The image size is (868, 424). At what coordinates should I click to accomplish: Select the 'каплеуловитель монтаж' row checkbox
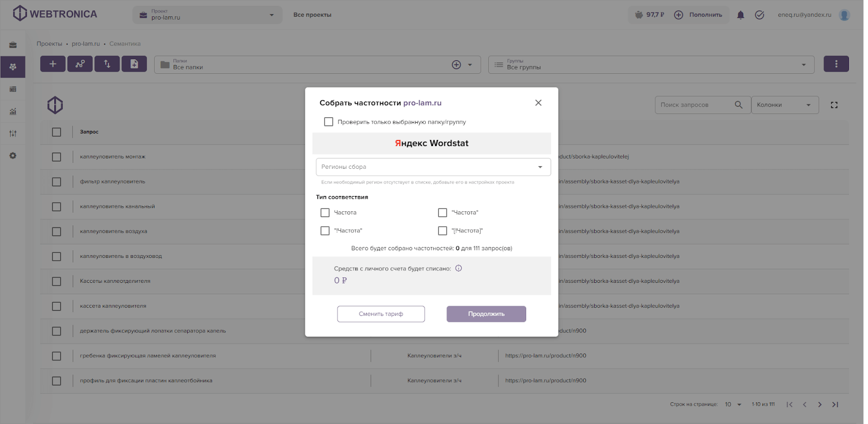tap(56, 157)
